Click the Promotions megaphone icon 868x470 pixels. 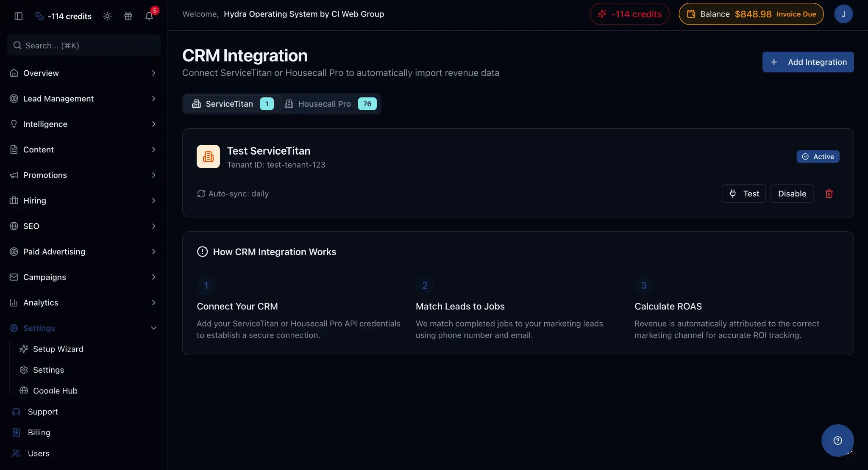(x=14, y=175)
